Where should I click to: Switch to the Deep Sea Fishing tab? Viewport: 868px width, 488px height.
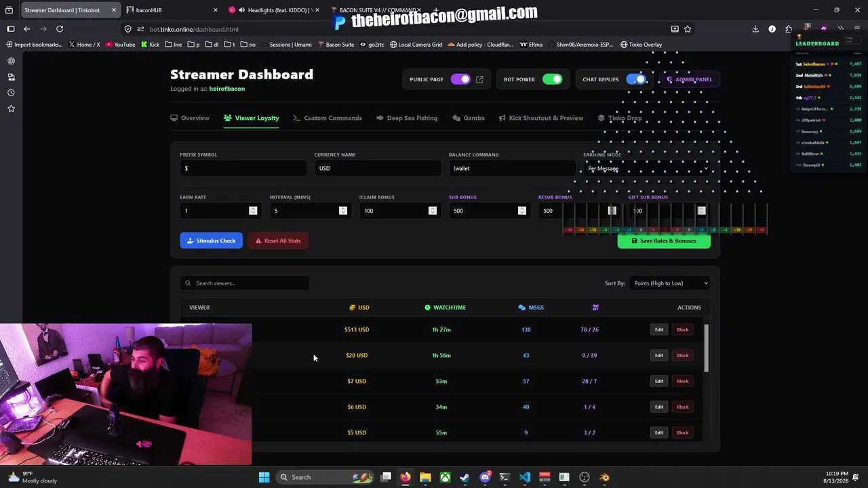point(407,118)
